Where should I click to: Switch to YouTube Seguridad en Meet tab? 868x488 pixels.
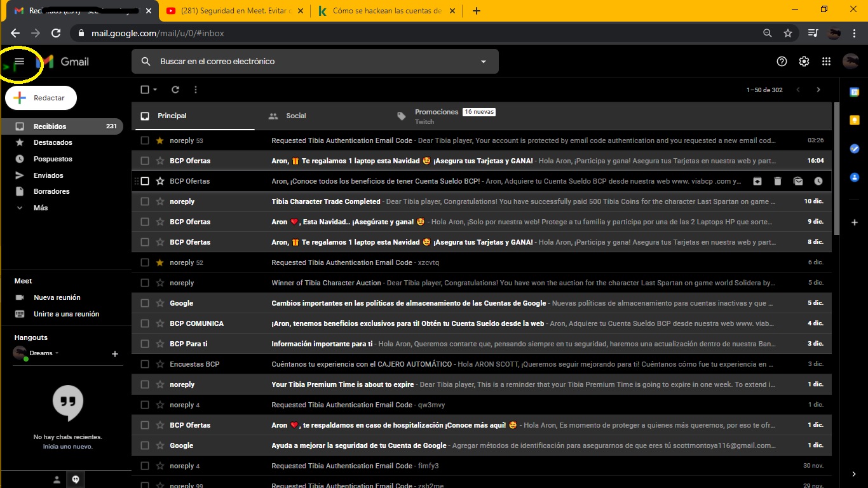pos(233,11)
